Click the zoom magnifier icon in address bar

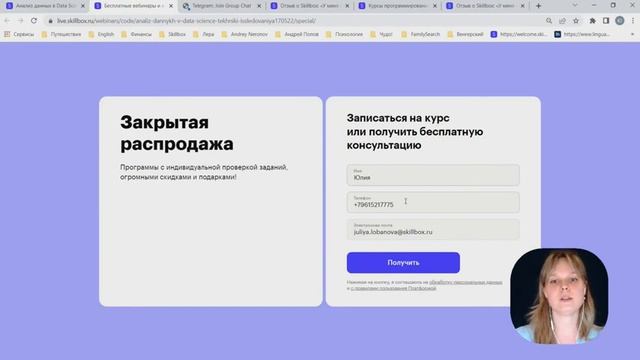[x=549, y=21]
